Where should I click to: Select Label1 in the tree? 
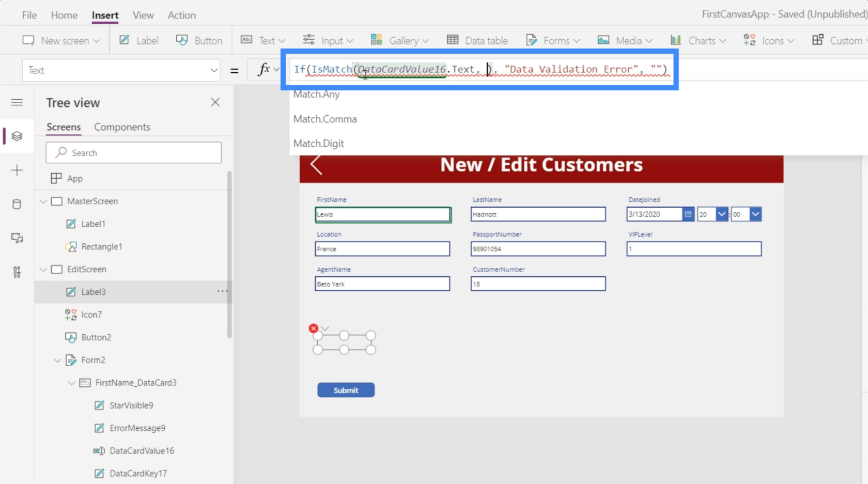(94, 224)
